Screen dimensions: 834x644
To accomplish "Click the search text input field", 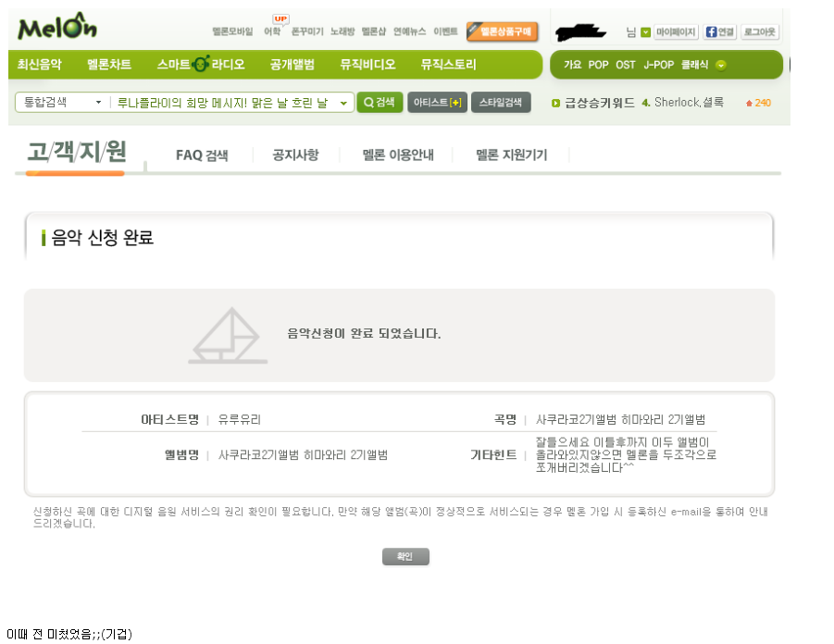I will [x=222, y=103].
